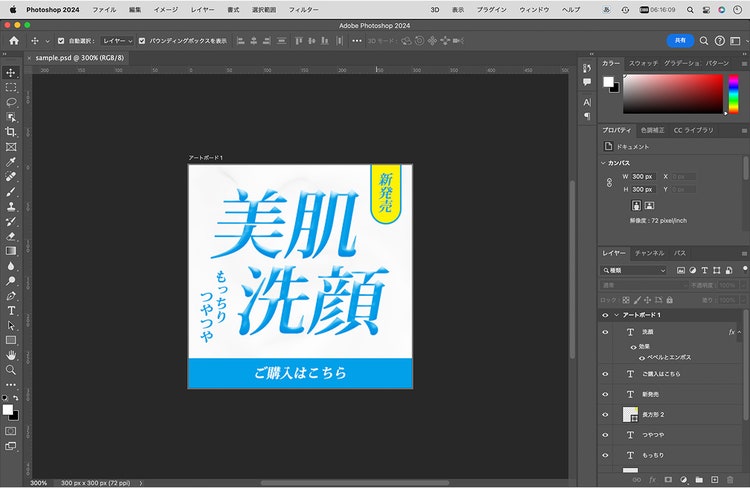
Task: Toggle the 自動選択 checkbox
Action: [61, 41]
